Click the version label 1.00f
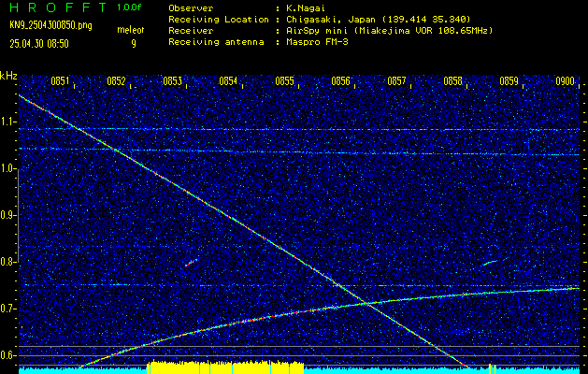Viewport: 588px width, 374px height. click(x=129, y=7)
